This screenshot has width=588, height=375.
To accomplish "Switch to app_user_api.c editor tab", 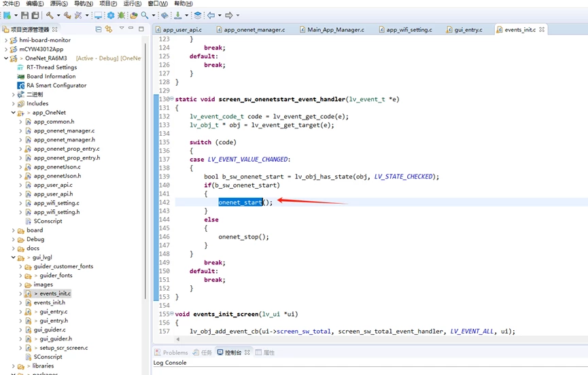I will 179,30.
